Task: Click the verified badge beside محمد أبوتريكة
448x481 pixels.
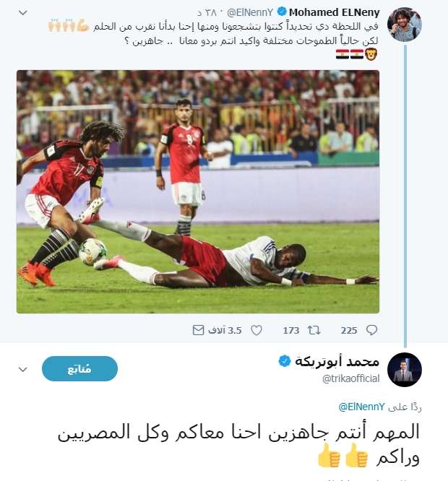Action: pyautogui.click(x=285, y=361)
